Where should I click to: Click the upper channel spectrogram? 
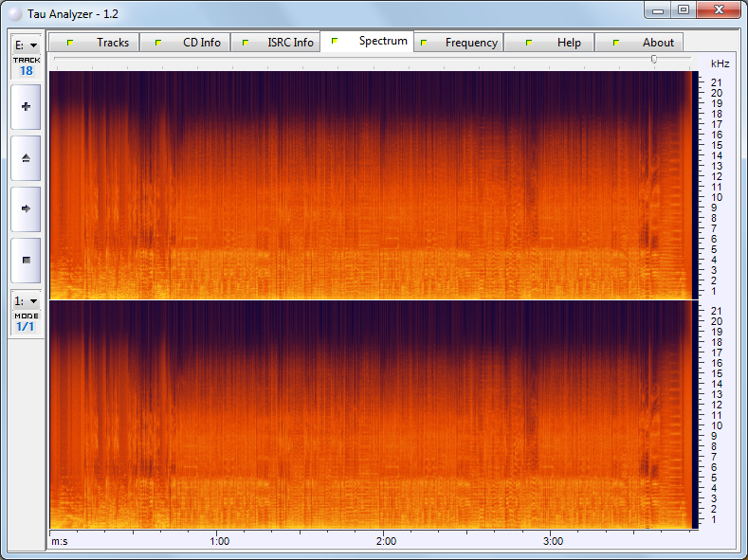click(370, 185)
